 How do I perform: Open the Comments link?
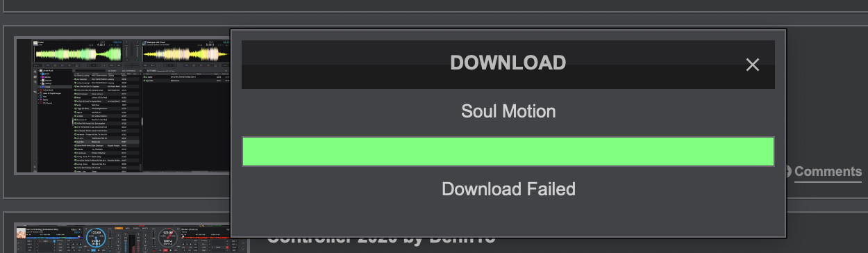click(828, 171)
